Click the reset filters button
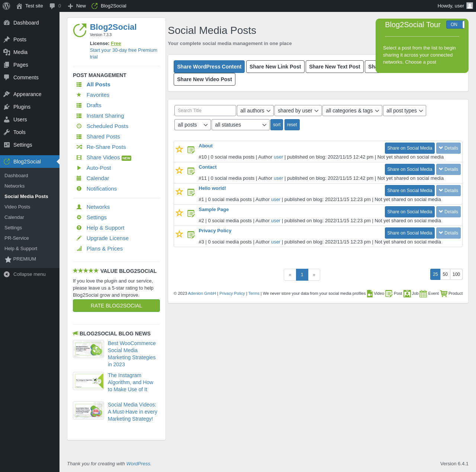The image size is (476, 472). 292,125
